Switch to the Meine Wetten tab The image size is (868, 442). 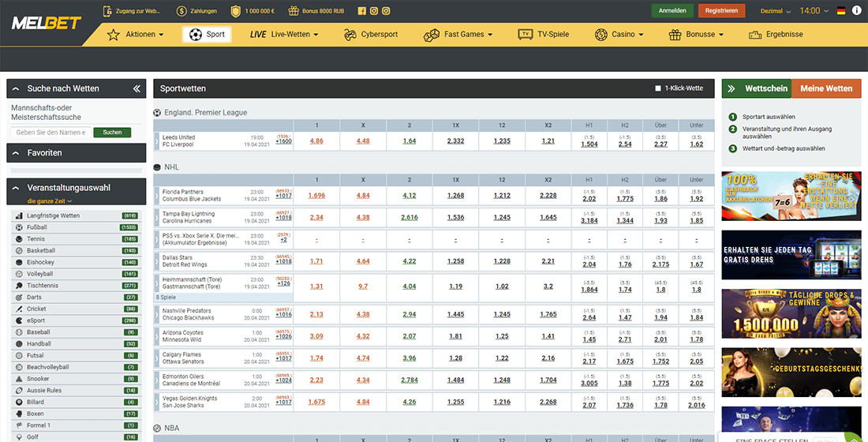coord(826,88)
